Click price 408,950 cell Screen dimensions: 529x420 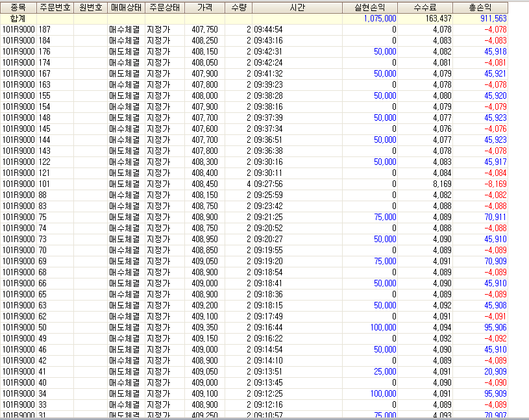(x=205, y=239)
